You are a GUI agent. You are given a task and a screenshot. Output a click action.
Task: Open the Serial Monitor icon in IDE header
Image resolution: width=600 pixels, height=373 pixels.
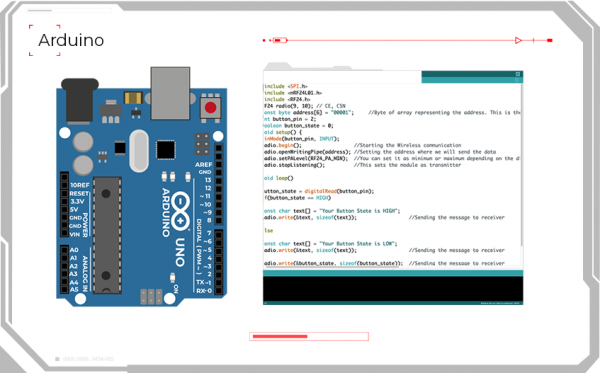517,74
